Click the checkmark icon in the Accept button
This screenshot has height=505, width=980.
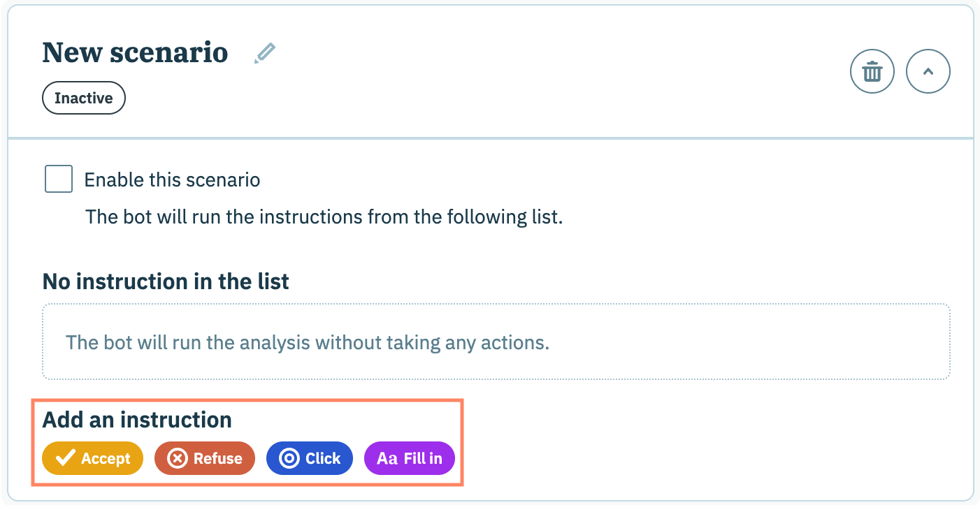click(66, 458)
